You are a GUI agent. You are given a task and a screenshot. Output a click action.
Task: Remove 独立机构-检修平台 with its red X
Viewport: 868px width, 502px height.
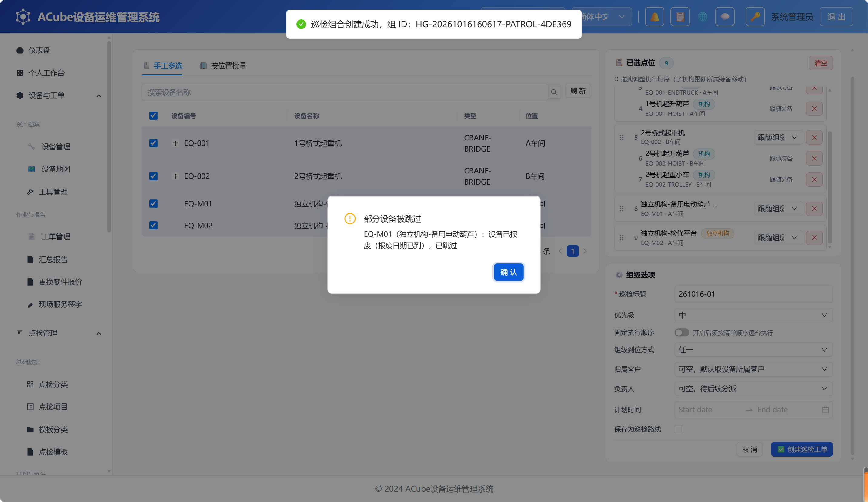coord(814,237)
